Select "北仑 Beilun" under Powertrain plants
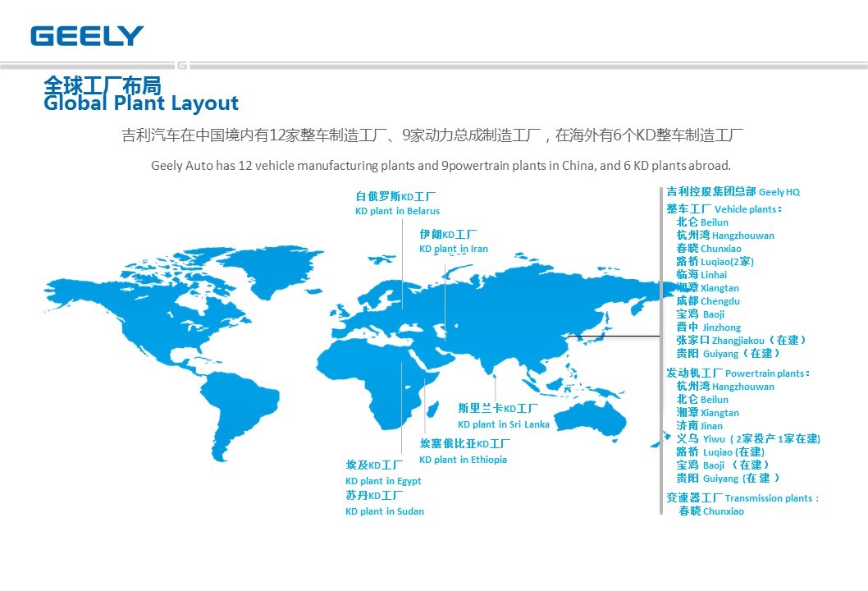Image resolution: width=868 pixels, height=591 pixels. [702, 400]
